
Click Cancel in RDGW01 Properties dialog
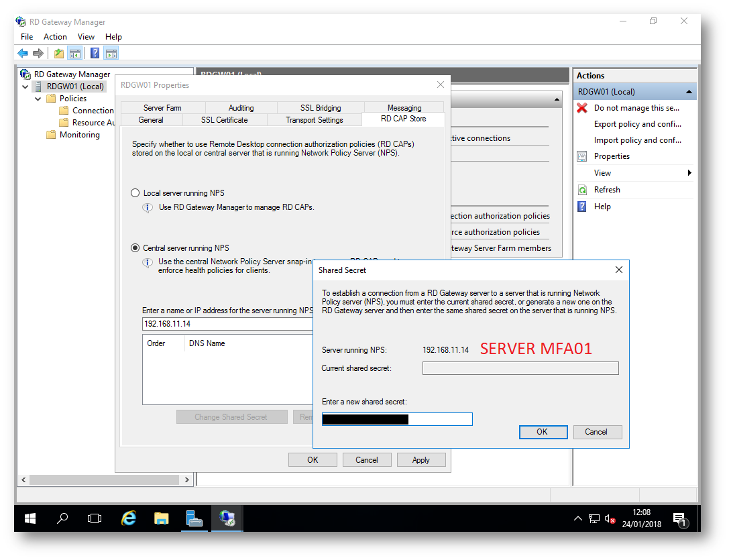[x=367, y=460]
